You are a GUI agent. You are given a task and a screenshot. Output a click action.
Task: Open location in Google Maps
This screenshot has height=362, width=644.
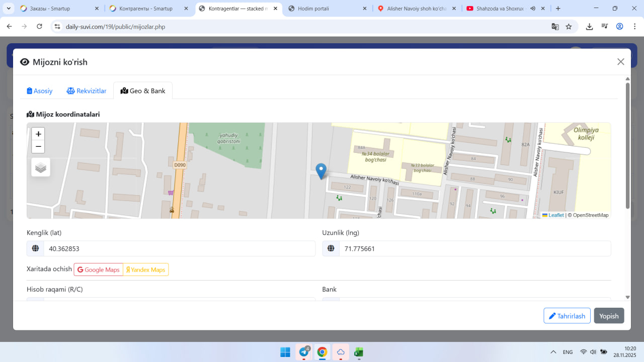tap(99, 269)
